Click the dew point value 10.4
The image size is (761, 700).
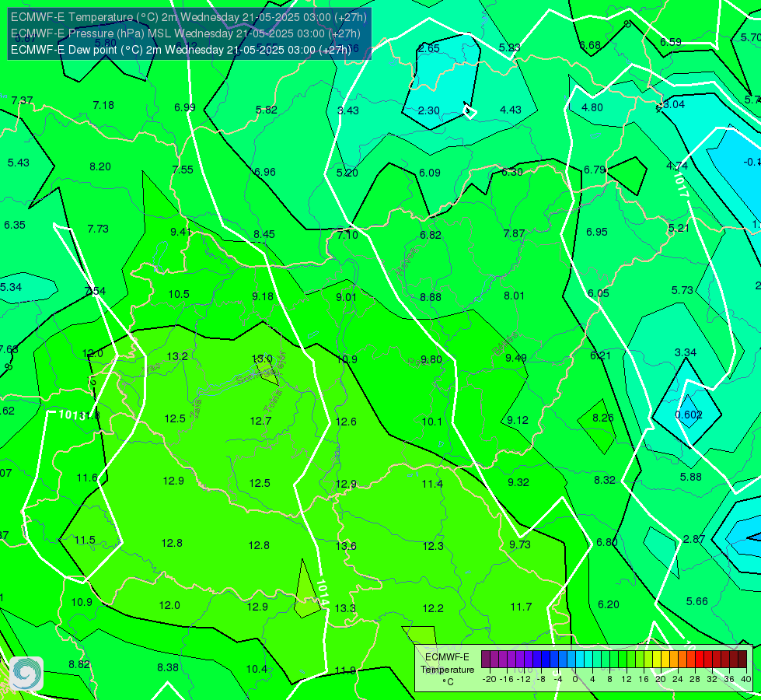tap(257, 669)
